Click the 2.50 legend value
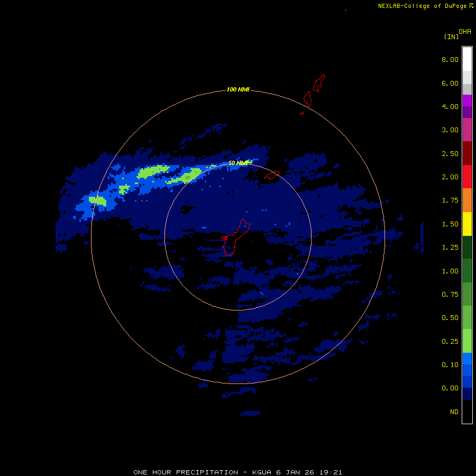476x476 pixels. tap(450, 153)
